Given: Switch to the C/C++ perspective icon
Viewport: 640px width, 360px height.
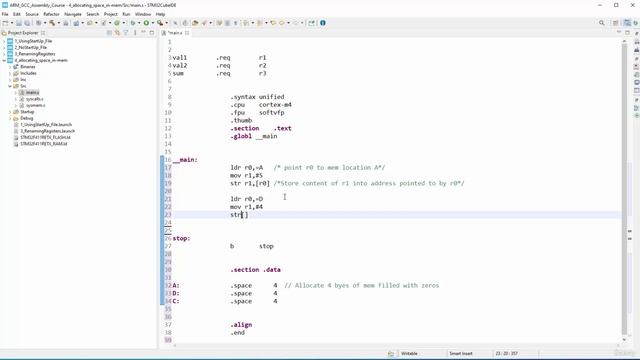Looking at the screenshot, I should [627, 23].
